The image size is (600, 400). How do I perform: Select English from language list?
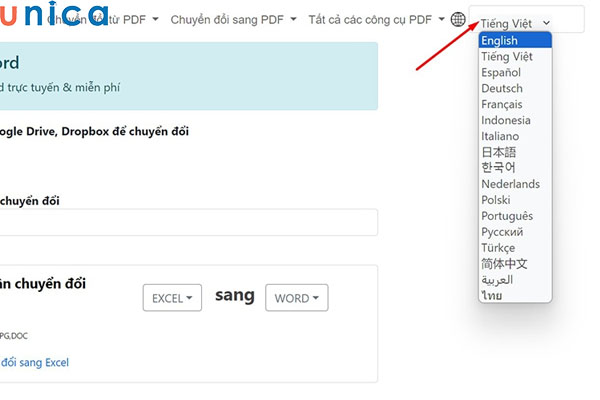pyautogui.click(x=515, y=41)
